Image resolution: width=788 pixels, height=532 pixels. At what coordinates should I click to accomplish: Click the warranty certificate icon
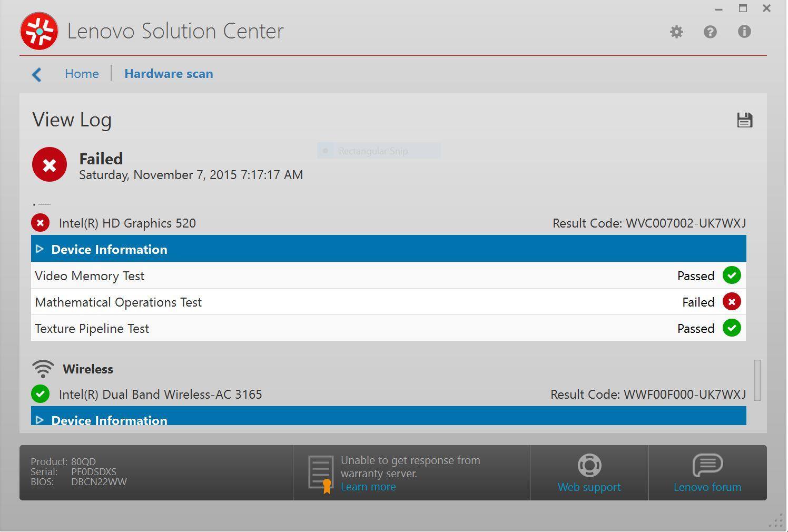click(321, 474)
